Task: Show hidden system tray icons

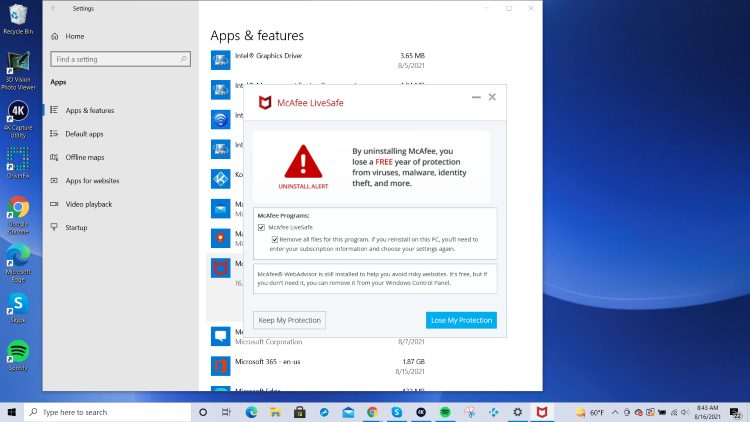Action: point(615,412)
